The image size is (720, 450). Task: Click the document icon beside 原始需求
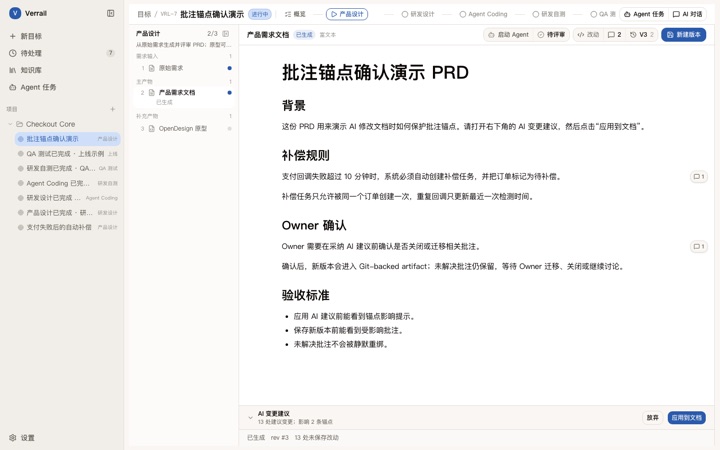click(x=152, y=68)
